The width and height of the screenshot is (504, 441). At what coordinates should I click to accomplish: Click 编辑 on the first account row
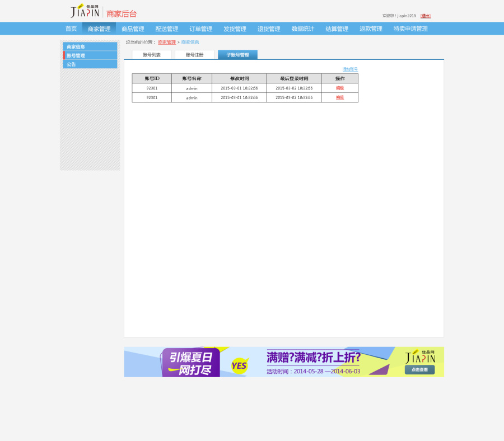(339, 87)
